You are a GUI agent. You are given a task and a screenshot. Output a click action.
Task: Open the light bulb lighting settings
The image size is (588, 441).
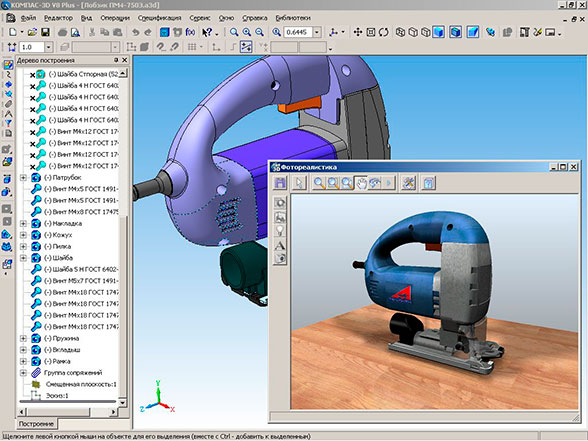(280, 231)
